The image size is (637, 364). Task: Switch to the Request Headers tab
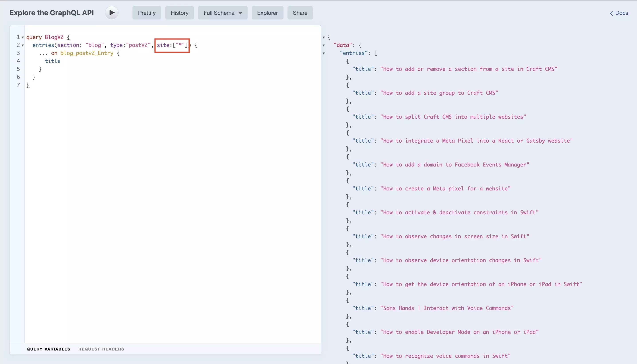[101, 349]
